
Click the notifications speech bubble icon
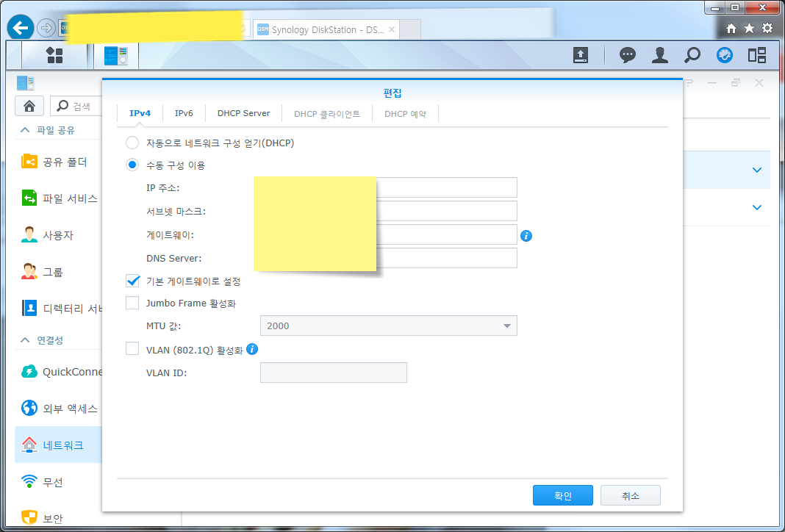627,55
